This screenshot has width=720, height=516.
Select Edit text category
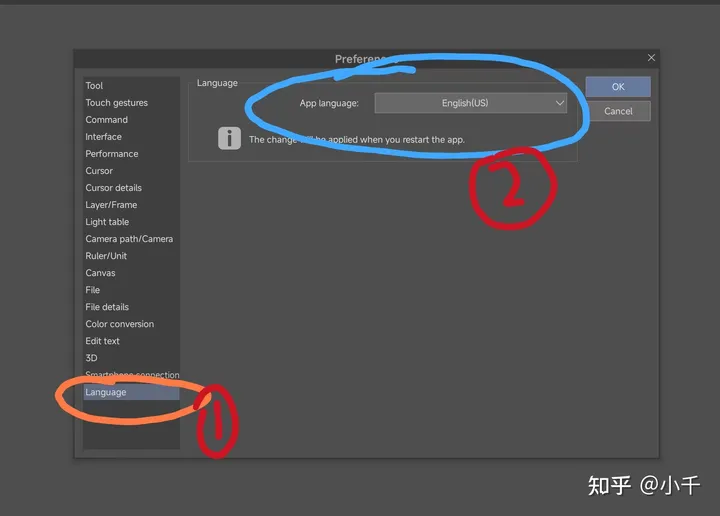coord(102,341)
